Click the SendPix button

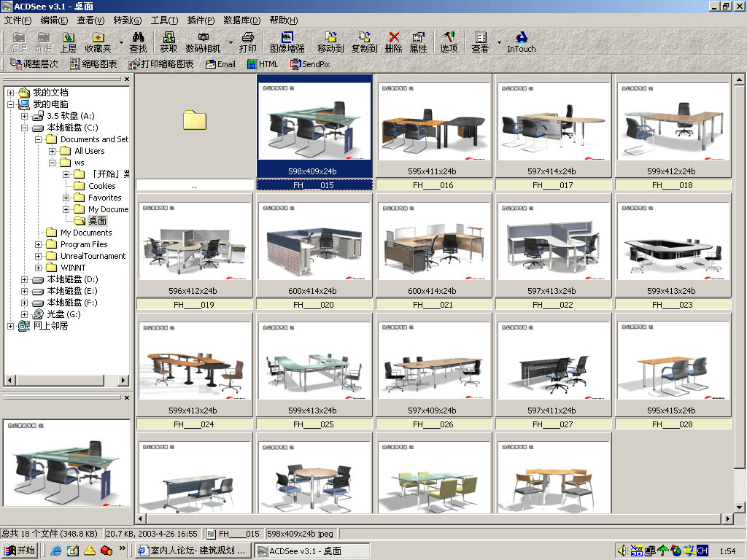310,64
